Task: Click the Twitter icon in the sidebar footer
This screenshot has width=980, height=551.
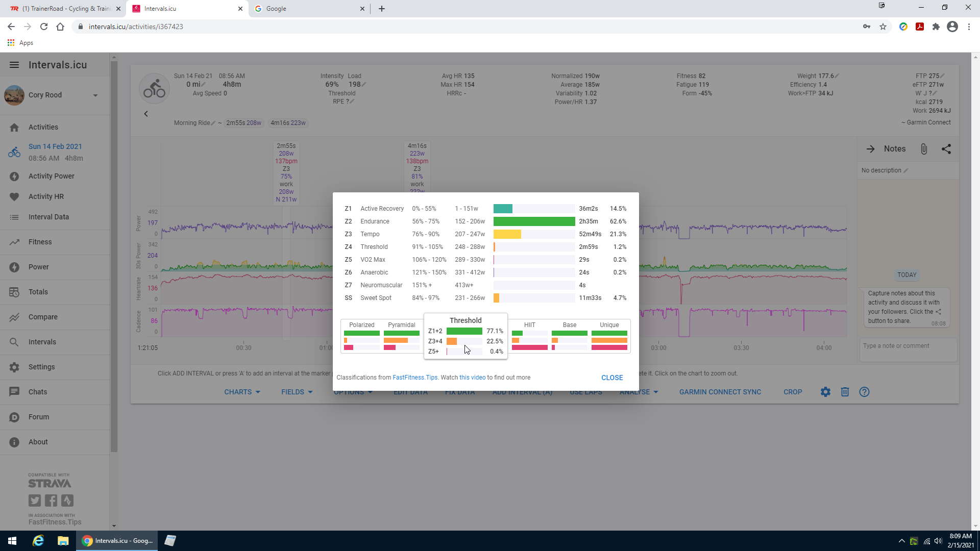Action: (35, 500)
